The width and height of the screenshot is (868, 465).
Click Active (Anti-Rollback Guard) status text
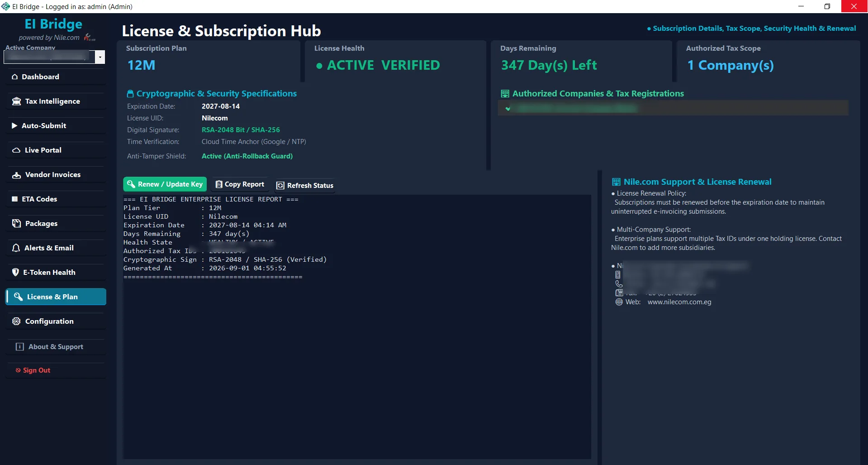click(x=247, y=156)
